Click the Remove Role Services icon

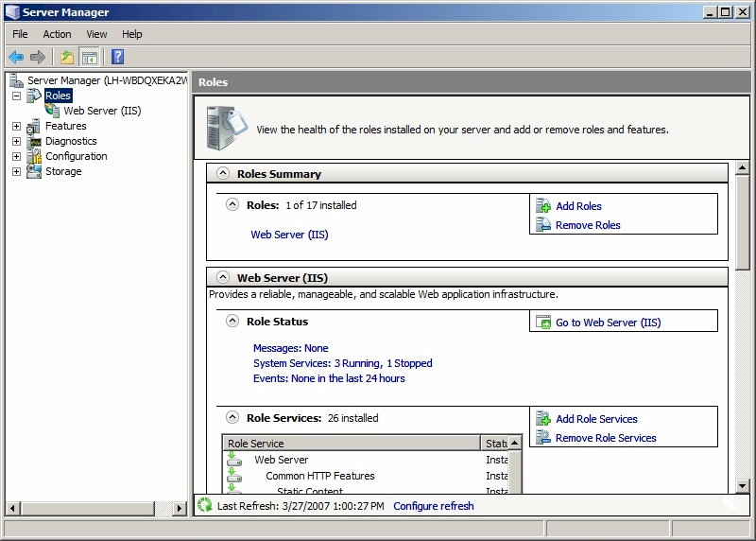(543, 437)
